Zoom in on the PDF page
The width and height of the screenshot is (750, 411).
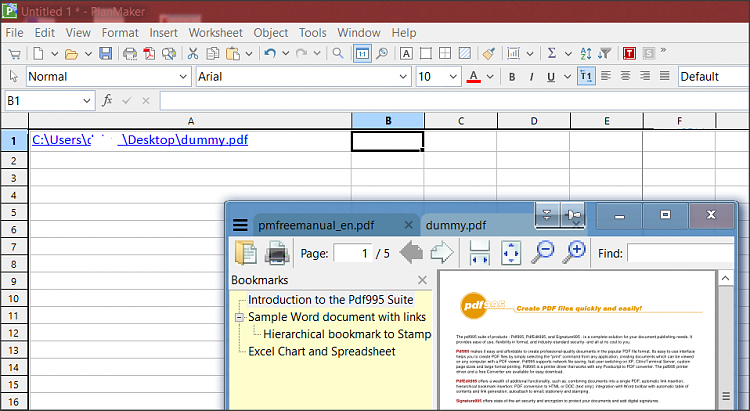575,253
